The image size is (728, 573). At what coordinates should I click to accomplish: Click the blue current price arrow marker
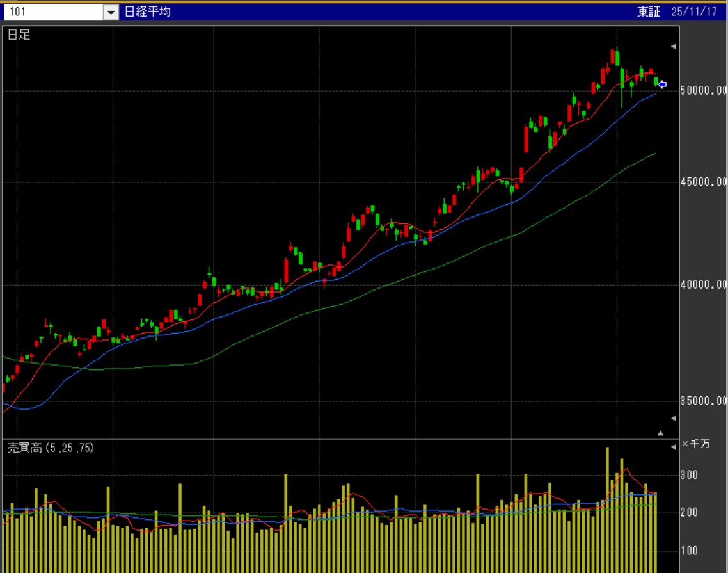[x=663, y=85]
